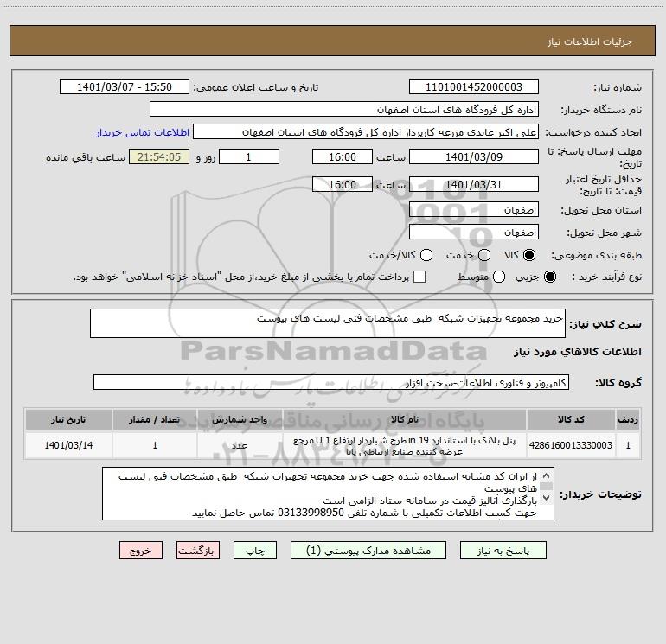Image resolution: width=666 pixels, height=644 pixels.
Task: Select the خدمت radio button
Action: (484, 255)
